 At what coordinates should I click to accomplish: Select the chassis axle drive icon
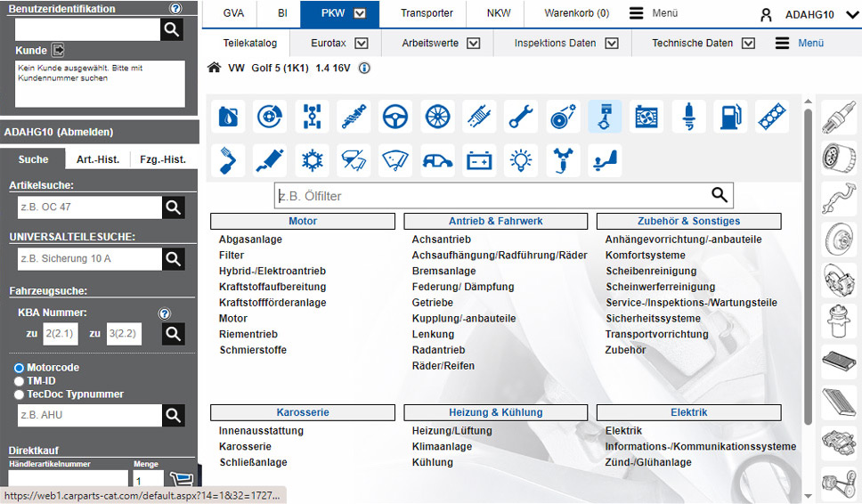(312, 117)
